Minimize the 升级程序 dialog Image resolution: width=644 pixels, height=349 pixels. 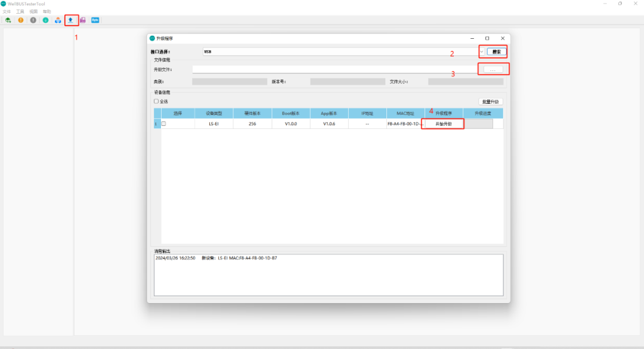coord(472,38)
